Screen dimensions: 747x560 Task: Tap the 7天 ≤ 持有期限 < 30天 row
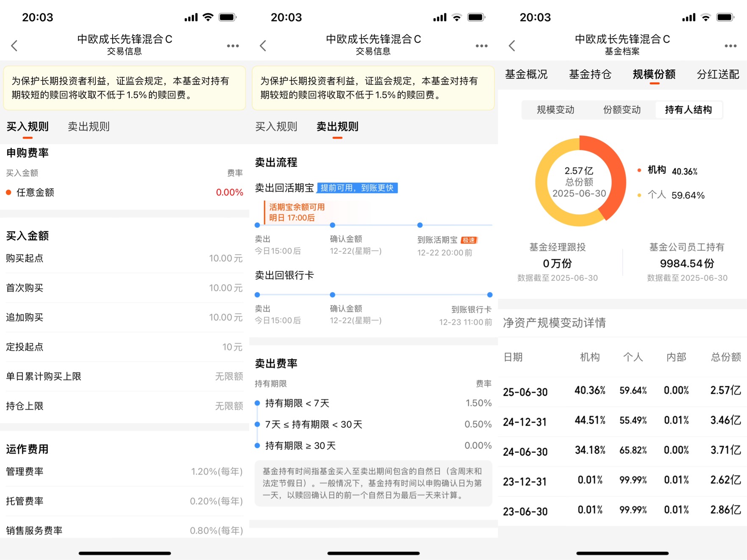pos(373,424)
